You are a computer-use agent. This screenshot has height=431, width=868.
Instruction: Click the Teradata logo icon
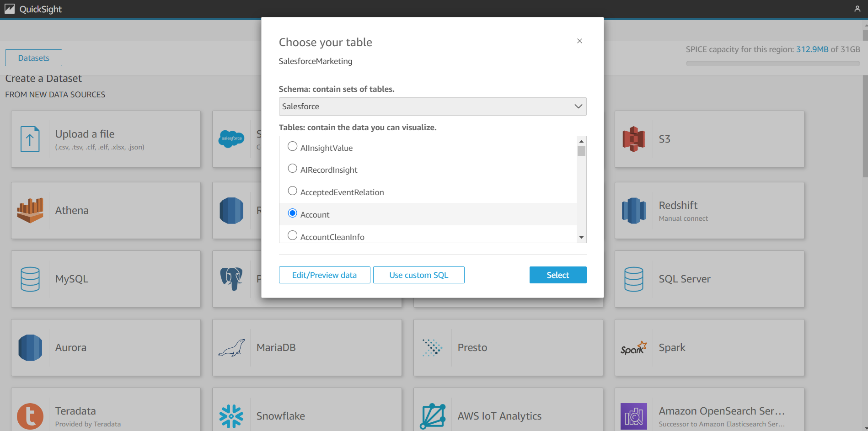(x=30, y=416)
